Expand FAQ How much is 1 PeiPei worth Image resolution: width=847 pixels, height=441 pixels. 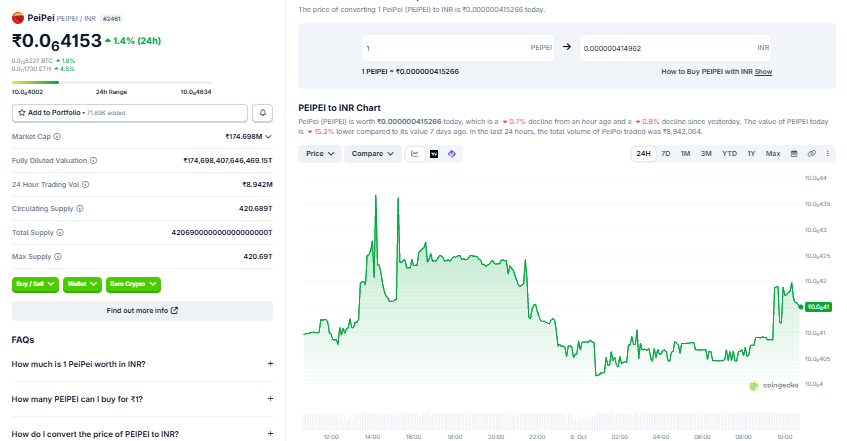pyautogui.click(x=143, y=364)
